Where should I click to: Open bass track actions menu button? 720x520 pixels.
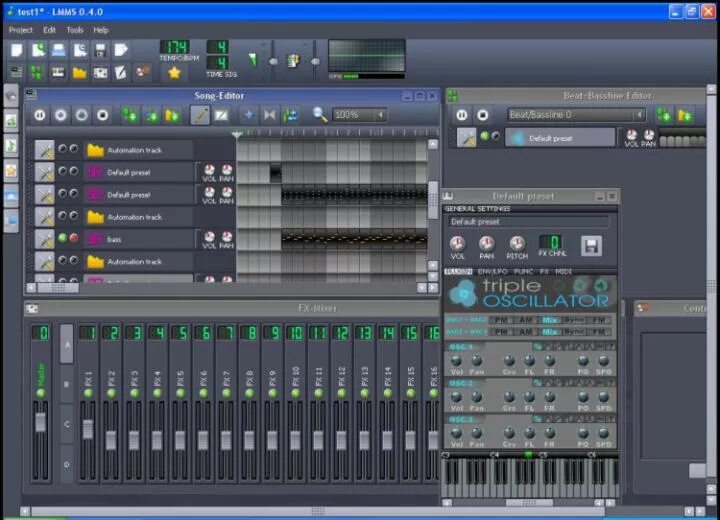[45, 239]
